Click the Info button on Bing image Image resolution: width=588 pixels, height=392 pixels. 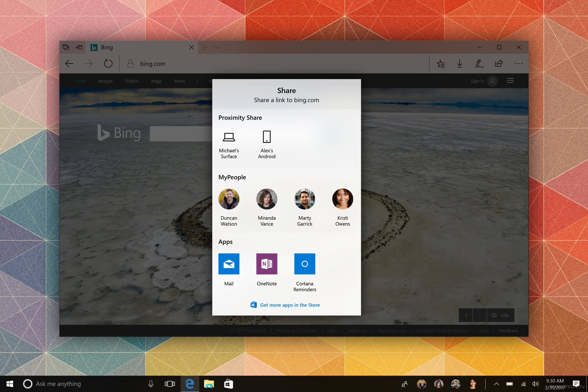click(501, 315)
